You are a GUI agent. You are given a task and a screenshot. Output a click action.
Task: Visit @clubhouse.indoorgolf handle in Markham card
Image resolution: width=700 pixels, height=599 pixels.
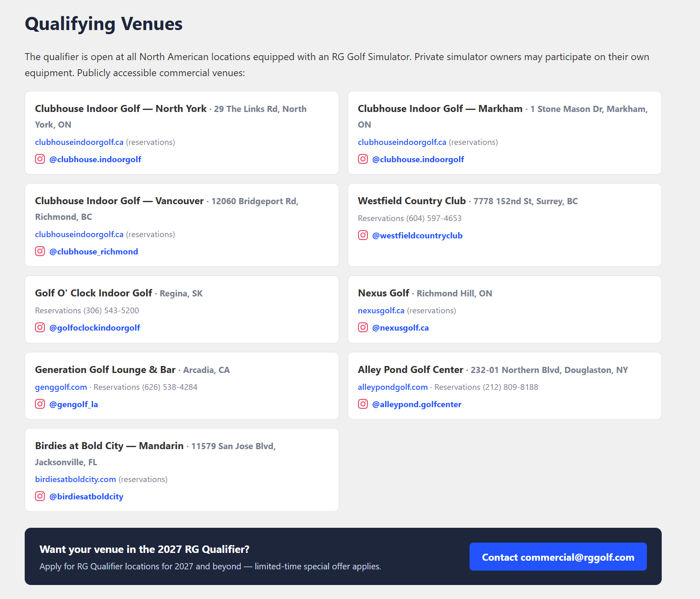coord(418,159)
